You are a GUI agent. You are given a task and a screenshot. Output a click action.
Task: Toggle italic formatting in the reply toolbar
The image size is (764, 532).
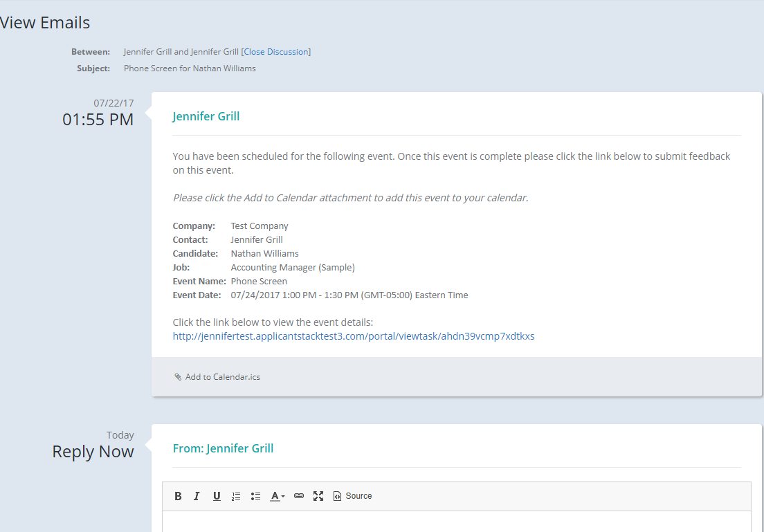197,496
